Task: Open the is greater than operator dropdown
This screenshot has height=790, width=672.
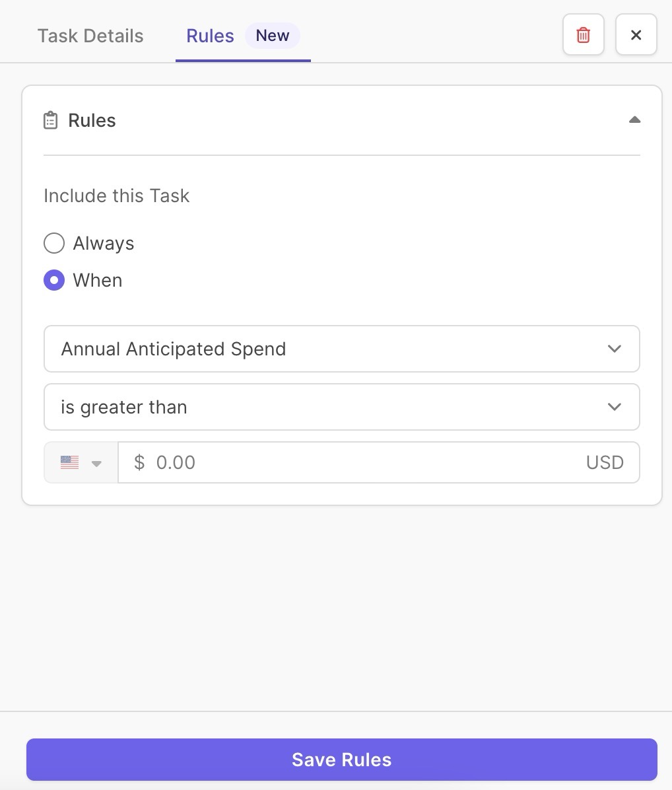Action: [342, 407]
